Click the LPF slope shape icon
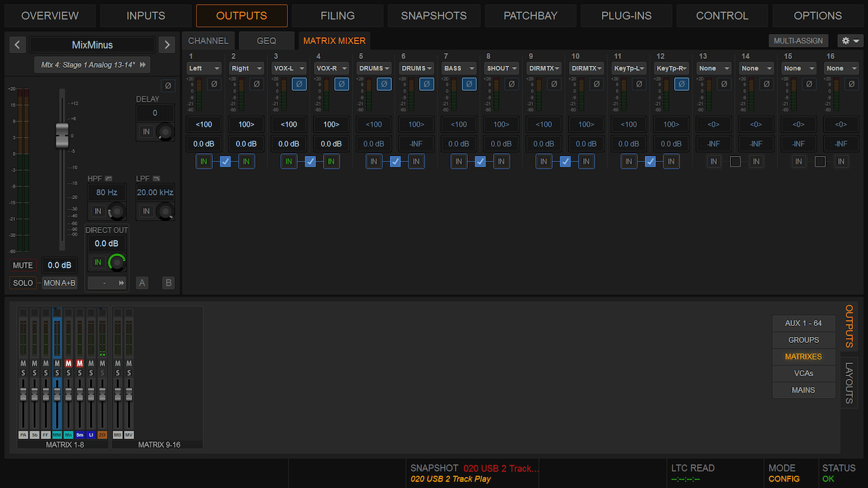The height and width of the screenshot is (488, 868). (156, 178)
